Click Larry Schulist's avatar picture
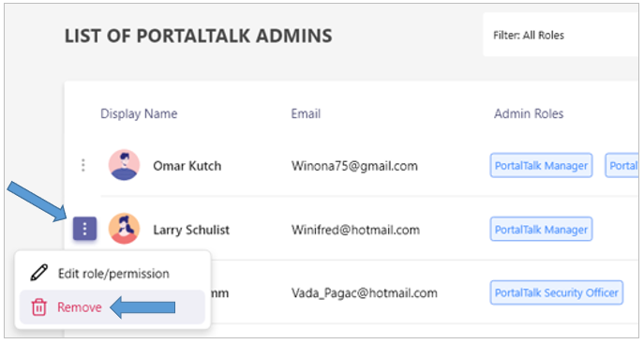This screenshot has height=344, width=644. tap(124, 229)
